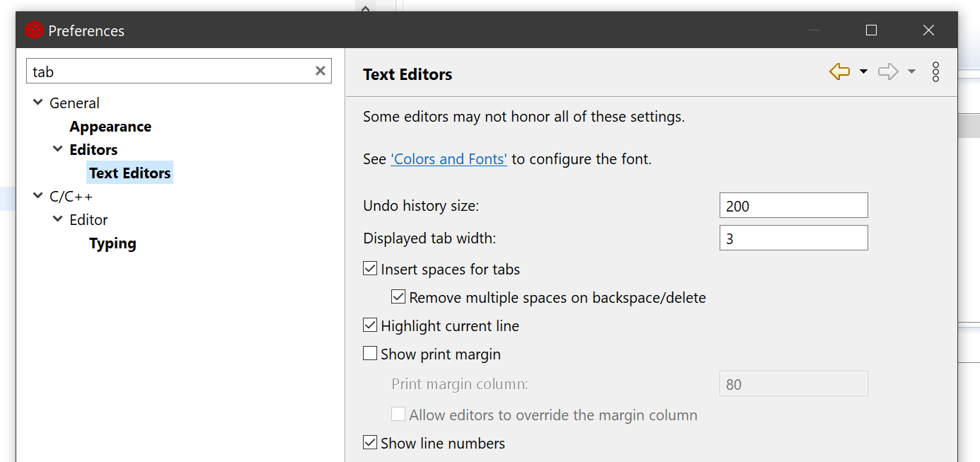Viewport: 980px width, 462px height.
Task: Open the 'Colors and Fonts' link
Action: click(x=449, y=158)
